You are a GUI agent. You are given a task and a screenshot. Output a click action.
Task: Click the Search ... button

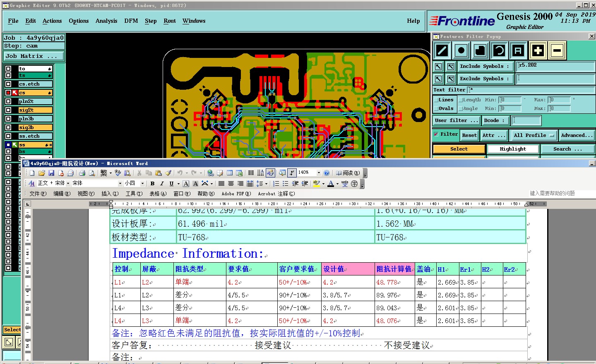567,149
